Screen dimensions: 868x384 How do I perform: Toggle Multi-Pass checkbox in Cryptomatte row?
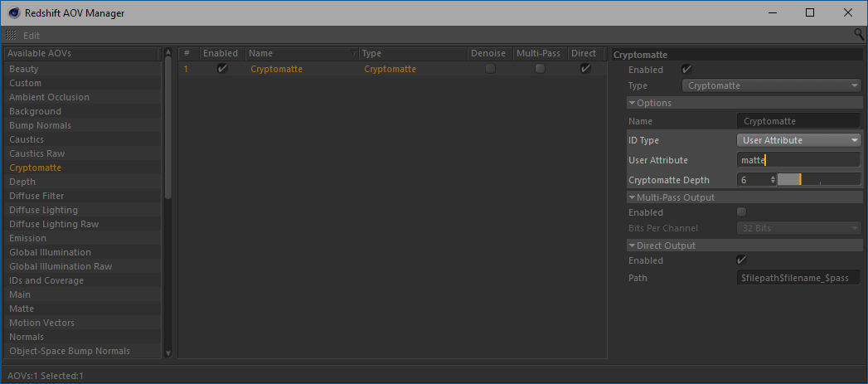pos(540,69)
